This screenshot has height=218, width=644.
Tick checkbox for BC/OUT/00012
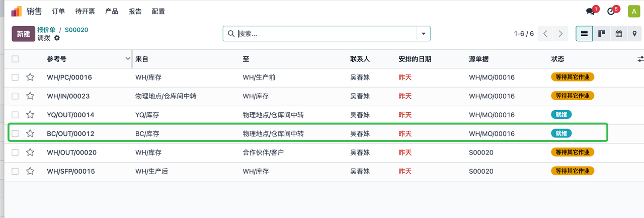[x=15, y=133]
